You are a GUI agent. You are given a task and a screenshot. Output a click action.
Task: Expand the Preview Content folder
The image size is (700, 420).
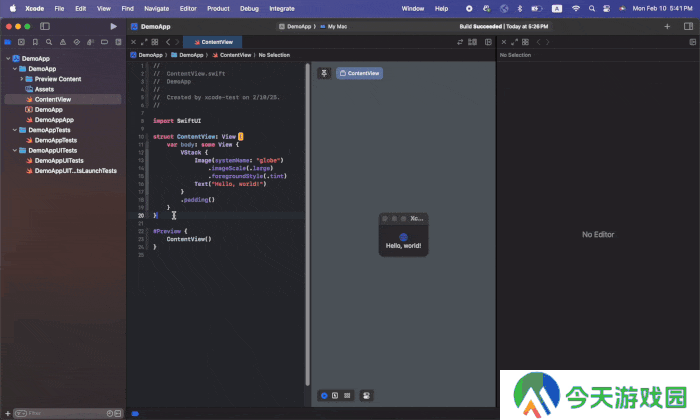(x=21, y=79)
